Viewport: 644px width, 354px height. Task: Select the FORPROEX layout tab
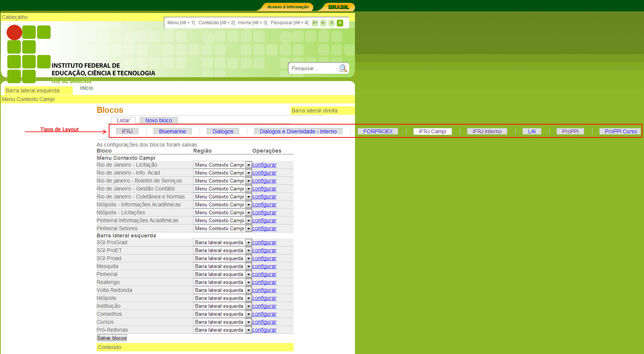[378, 131]
